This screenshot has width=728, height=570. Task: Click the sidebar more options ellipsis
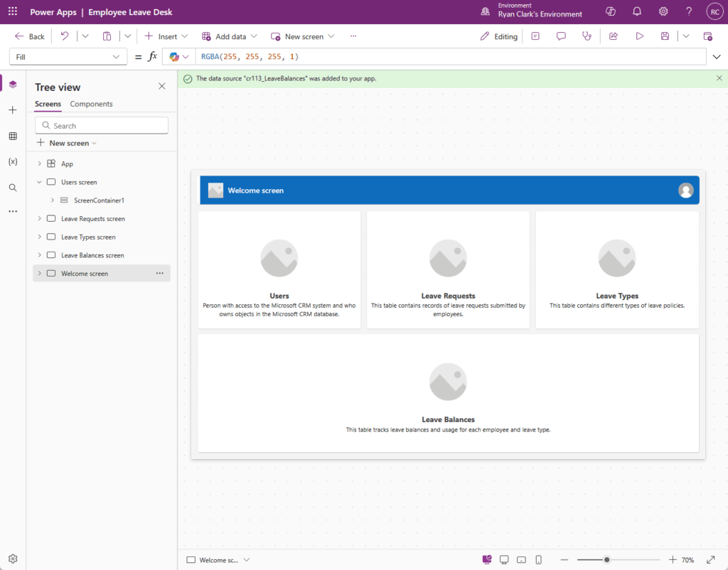pos(13,211)
